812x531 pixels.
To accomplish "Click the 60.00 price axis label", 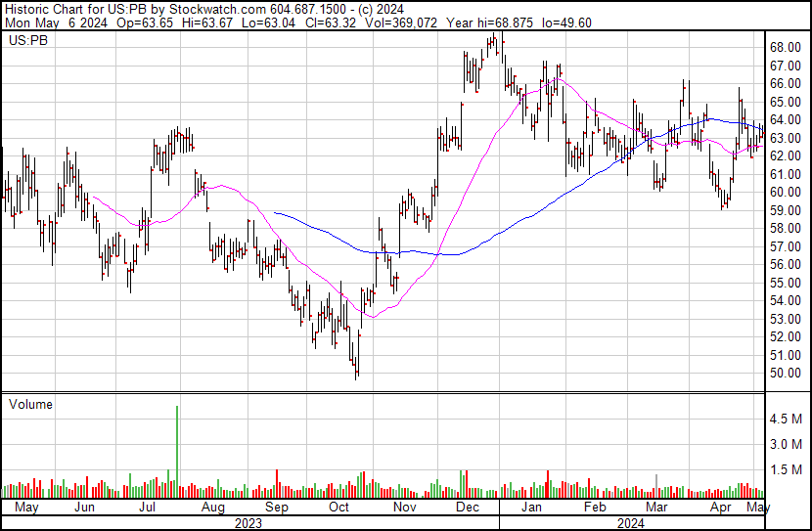I will coord(786,192).
